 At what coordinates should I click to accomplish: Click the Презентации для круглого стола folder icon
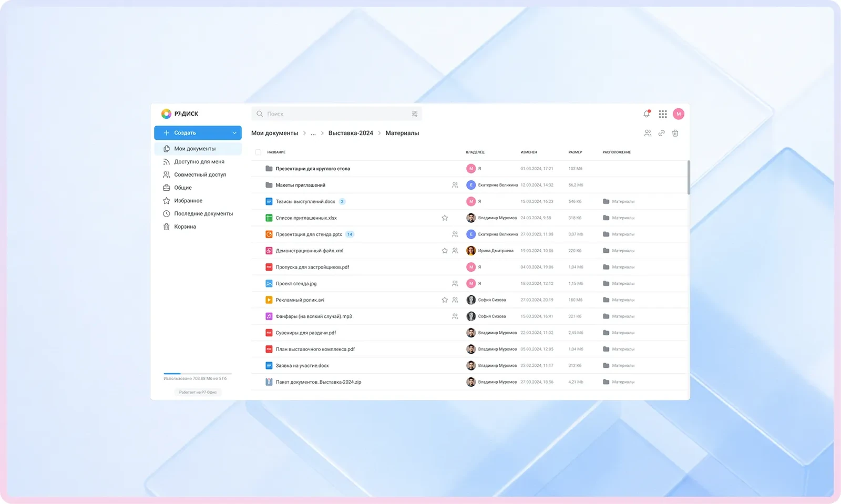click(x=269, y=169)
